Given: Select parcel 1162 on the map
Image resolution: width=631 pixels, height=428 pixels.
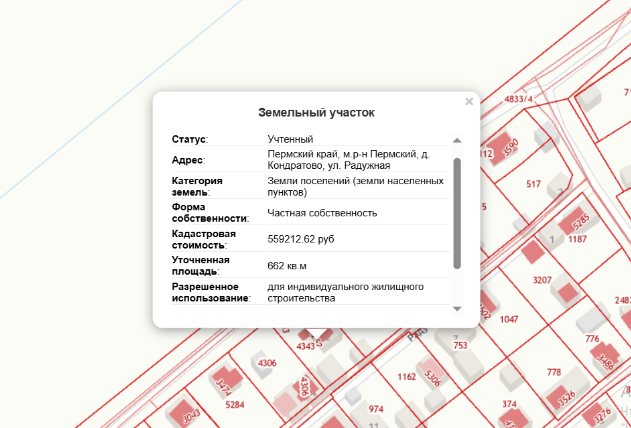Looking at the screenshot, I should point(406,377).
